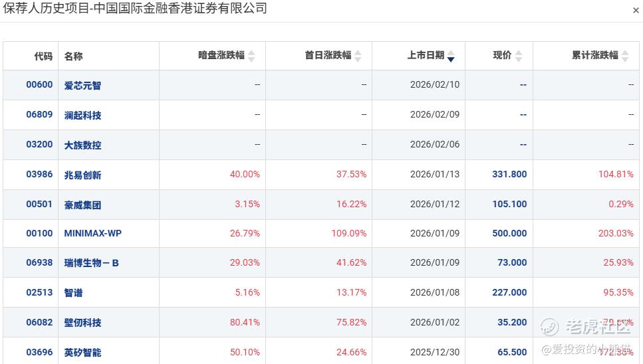Open MINIMAX-WP stock page
The image size is (643, 364).
click(x=92, y=233)
